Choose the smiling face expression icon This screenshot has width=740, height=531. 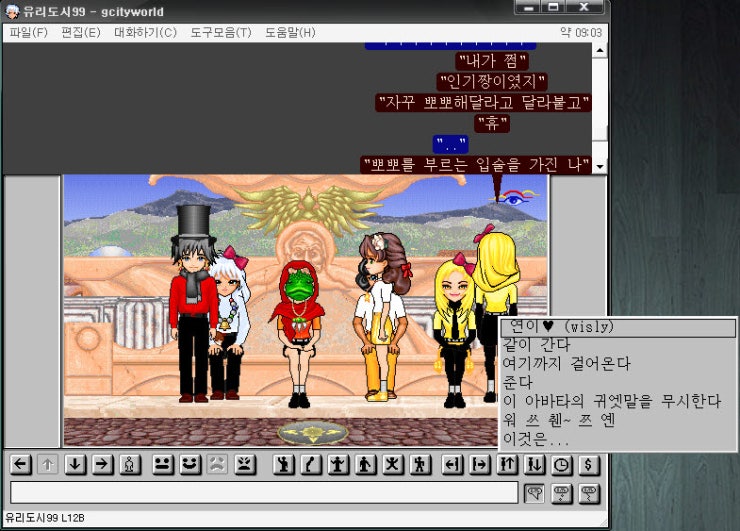pyautogui.click(x=189, y=464)
